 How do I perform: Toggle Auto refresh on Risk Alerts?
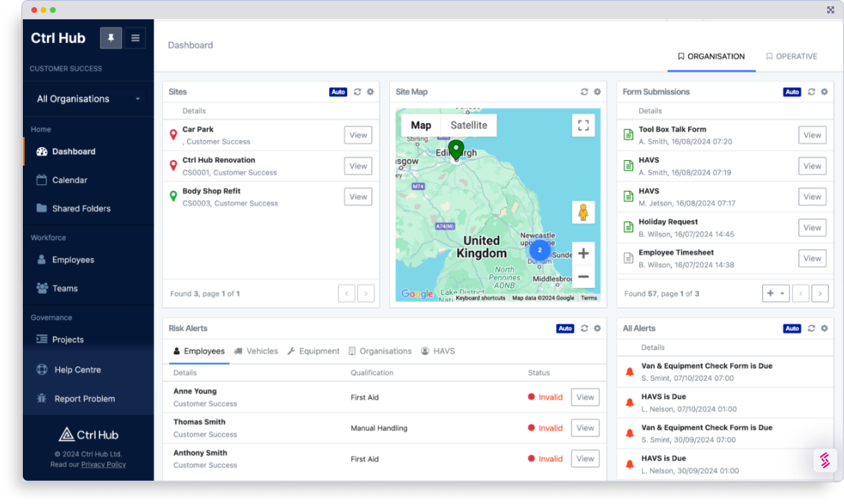(565, 329)
